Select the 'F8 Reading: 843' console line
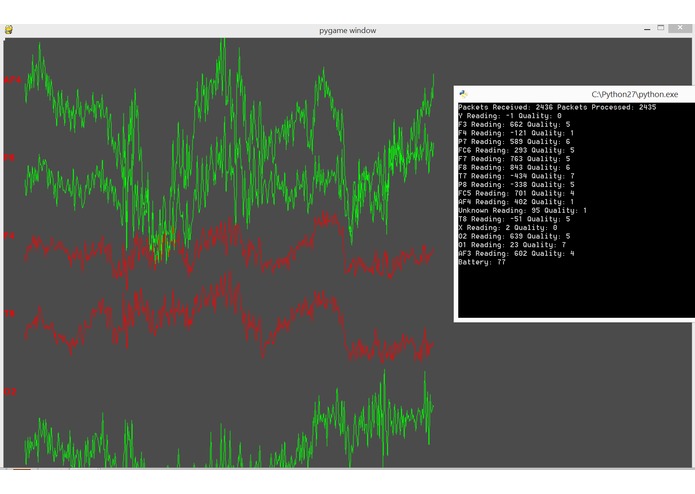This screenshot has width=695, height=494. click(x=514, y=167)
